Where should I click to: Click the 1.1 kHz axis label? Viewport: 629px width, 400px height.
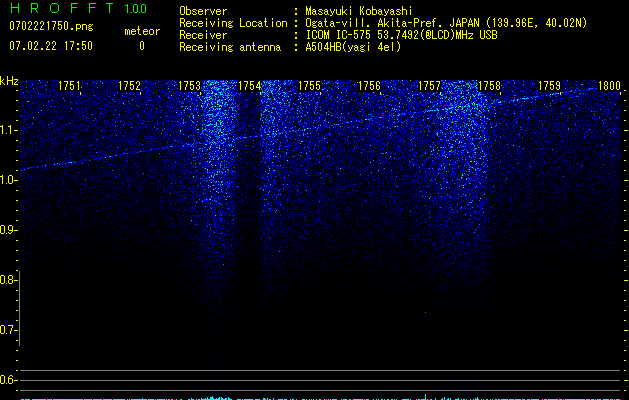point(8,130)
